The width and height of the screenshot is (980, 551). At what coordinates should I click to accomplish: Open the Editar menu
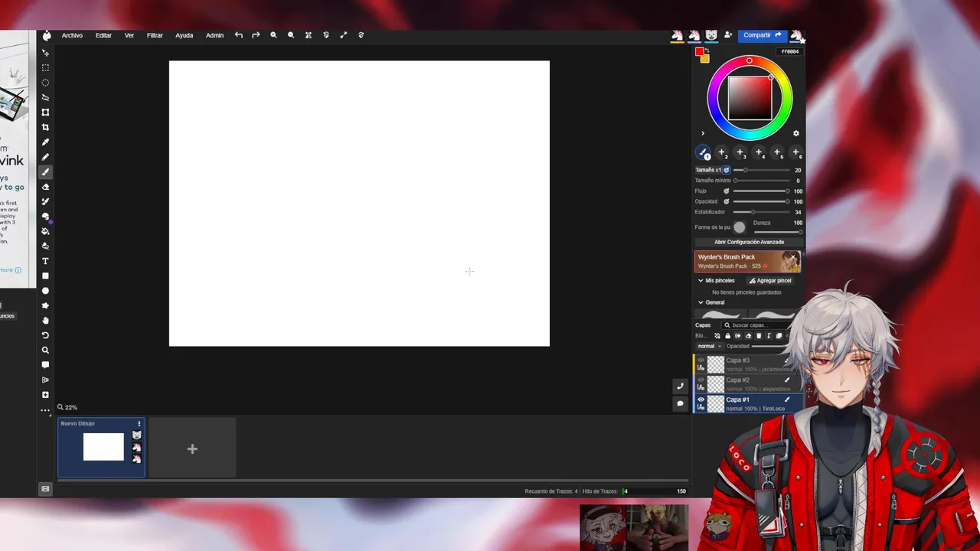coord(103,35)
